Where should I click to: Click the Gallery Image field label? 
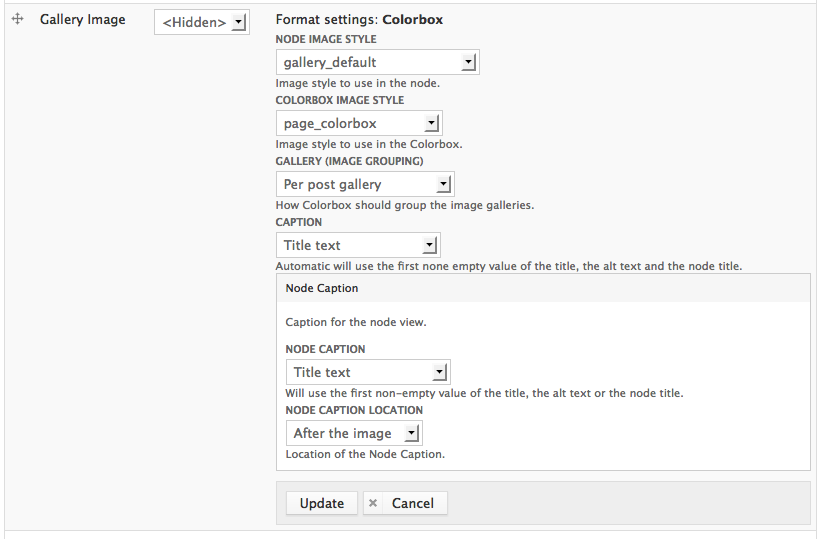point(83,19)
